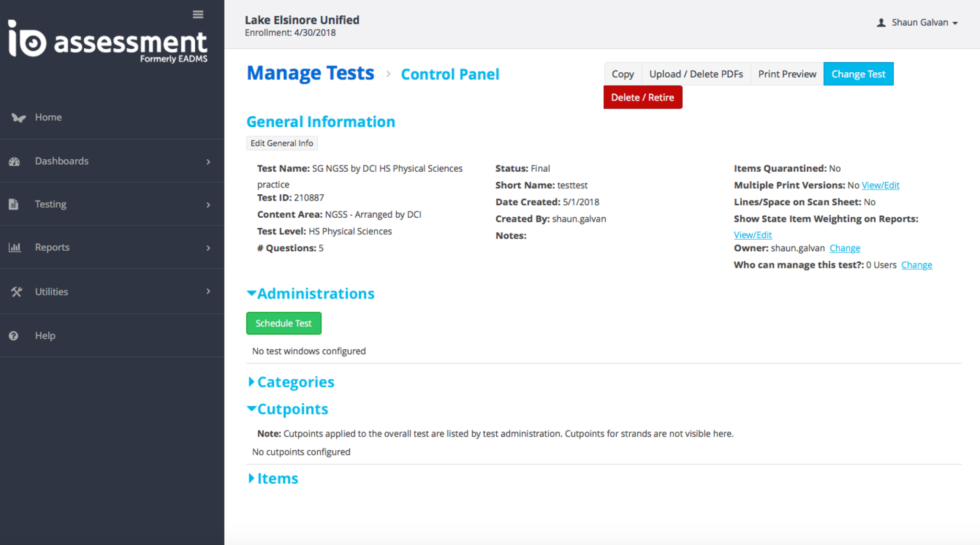Open the Reports sidebar menu

pos(52,247)
